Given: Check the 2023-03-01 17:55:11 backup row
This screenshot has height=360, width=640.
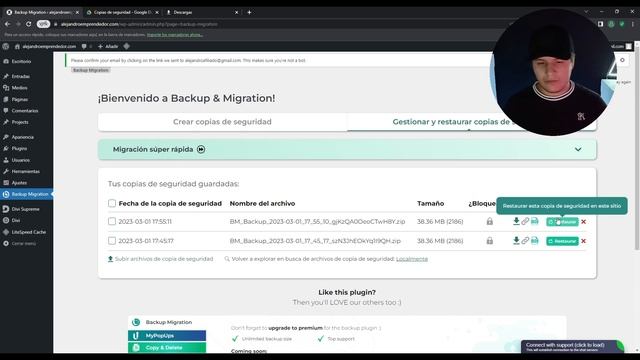Looking at the screenshot, I should (112, 221).
